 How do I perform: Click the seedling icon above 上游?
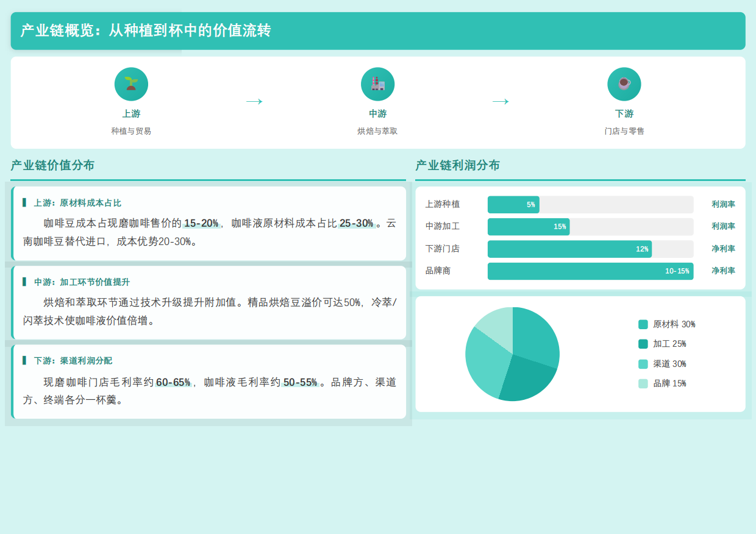(x=130, y=84)
